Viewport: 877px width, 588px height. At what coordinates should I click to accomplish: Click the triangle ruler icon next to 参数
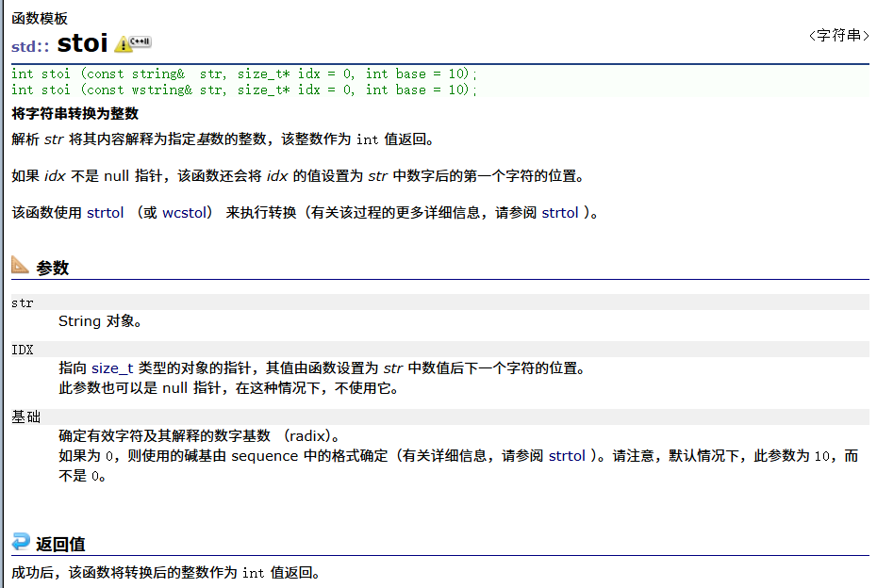(x=20, y=265)
